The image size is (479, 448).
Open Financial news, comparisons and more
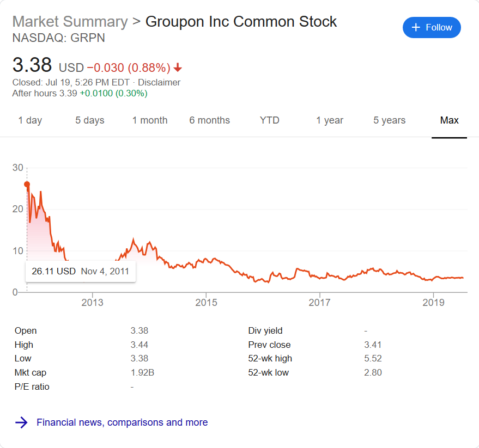coord(122,422)
